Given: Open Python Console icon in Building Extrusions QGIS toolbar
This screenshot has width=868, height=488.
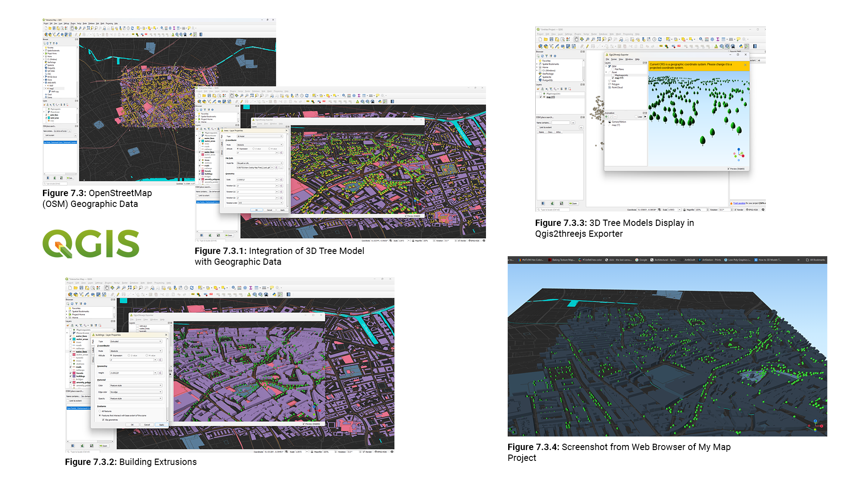Looking at the screenshot, I should (x=274, y=295).
